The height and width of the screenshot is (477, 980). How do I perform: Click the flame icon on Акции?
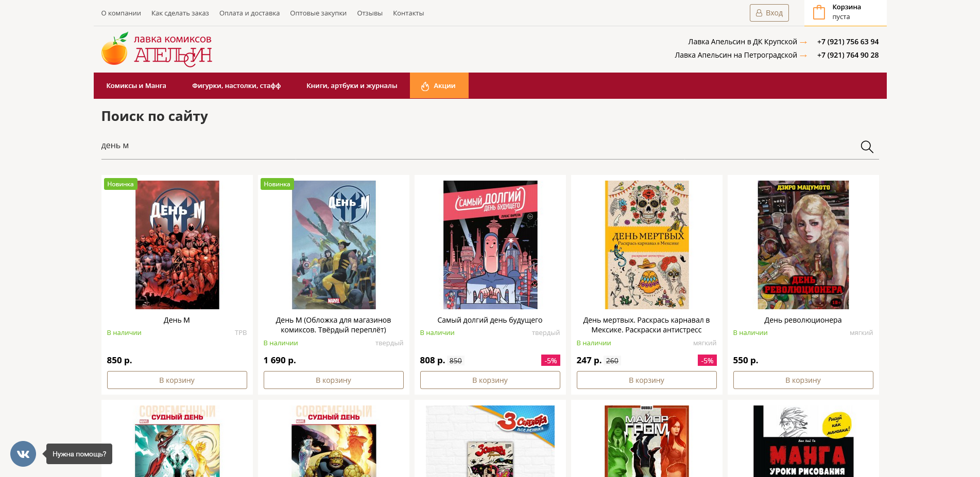coord(425,86)
